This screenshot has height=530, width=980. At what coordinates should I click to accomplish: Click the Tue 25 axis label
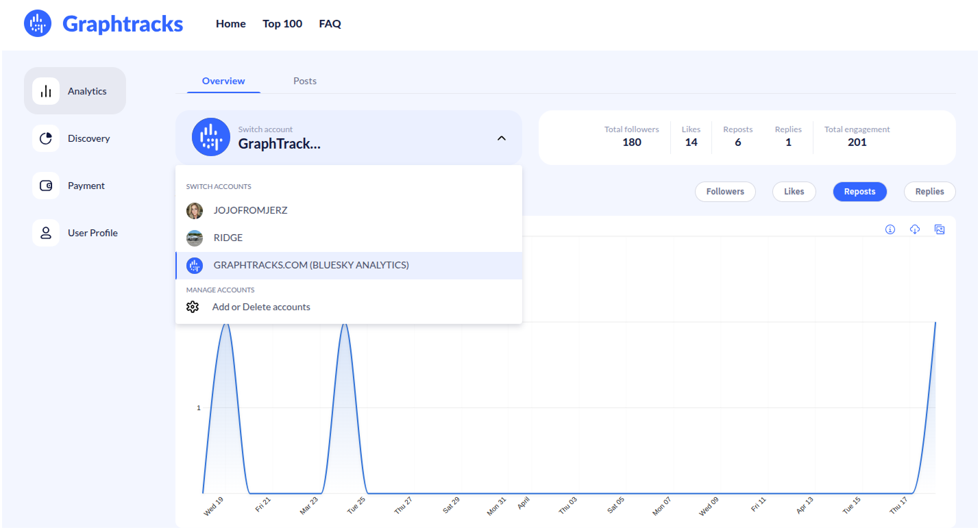tap(356, 506)
